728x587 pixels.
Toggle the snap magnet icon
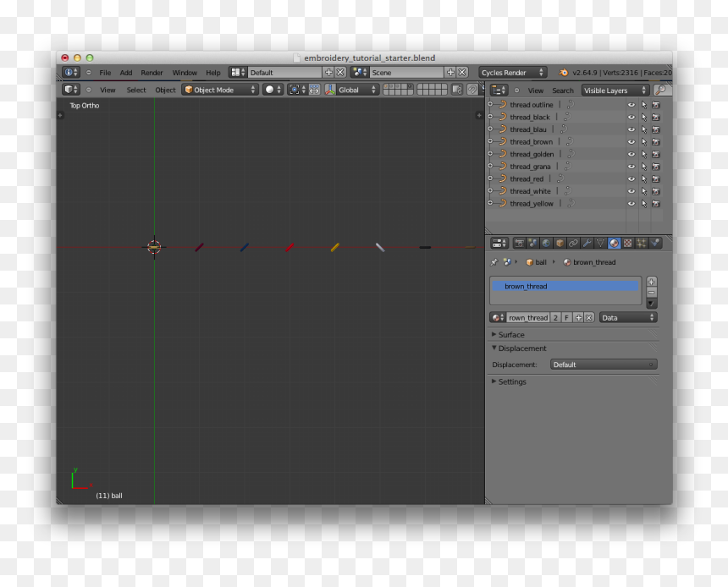click(x=472, y=90)
